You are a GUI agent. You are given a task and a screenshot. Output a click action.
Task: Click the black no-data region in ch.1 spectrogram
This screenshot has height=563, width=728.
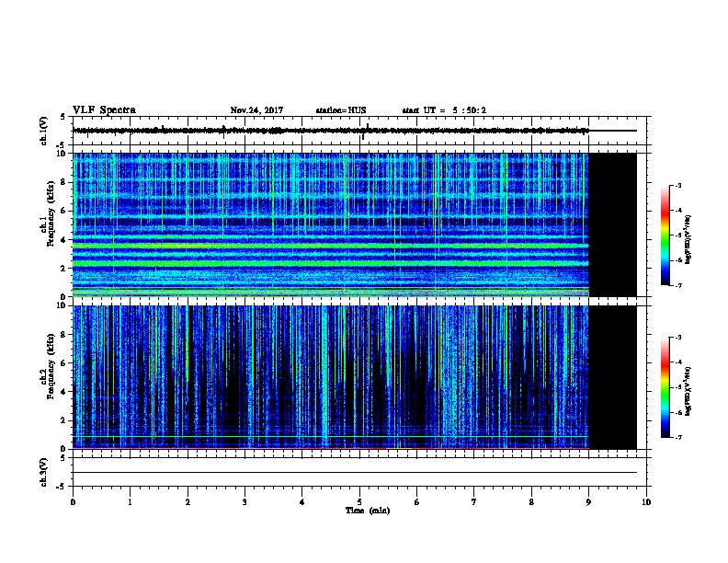click(613, 224)
